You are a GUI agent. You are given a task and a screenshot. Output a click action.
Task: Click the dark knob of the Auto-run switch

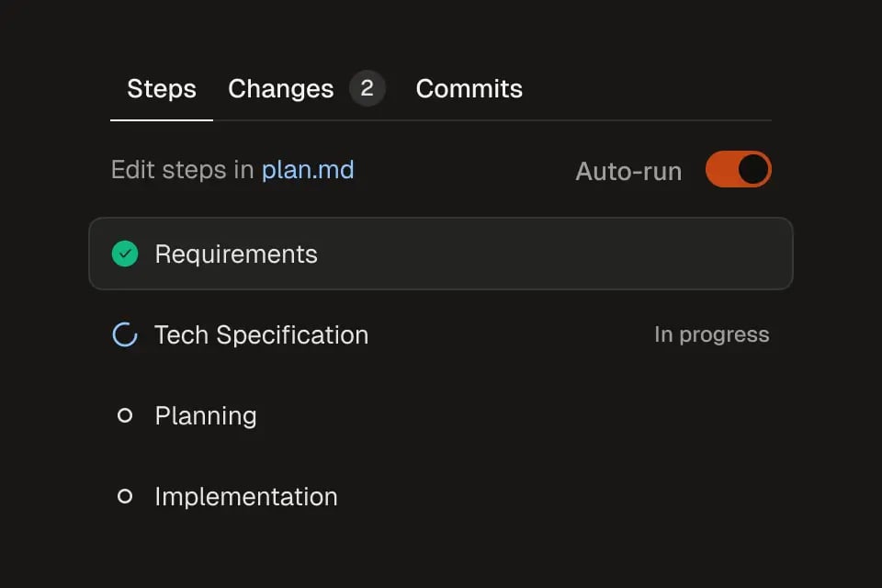pos(753,170)
